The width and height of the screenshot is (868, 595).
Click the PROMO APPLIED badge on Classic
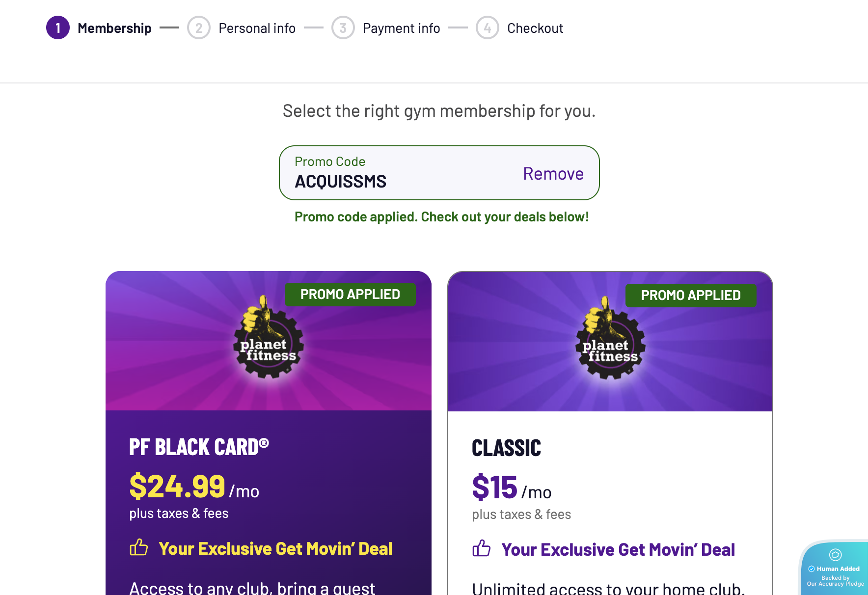(x=690, y=296)
